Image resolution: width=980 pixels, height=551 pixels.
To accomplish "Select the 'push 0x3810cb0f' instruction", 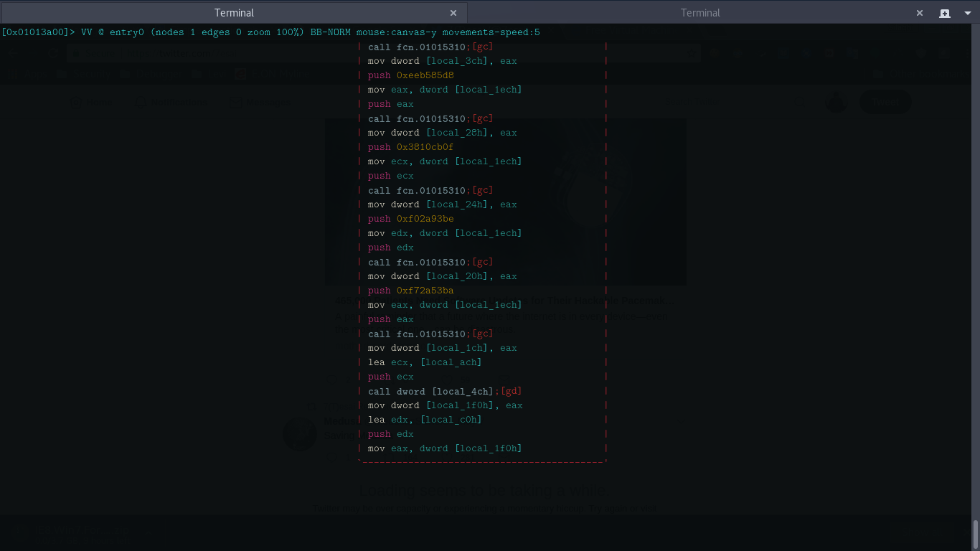I will [411, 147].
